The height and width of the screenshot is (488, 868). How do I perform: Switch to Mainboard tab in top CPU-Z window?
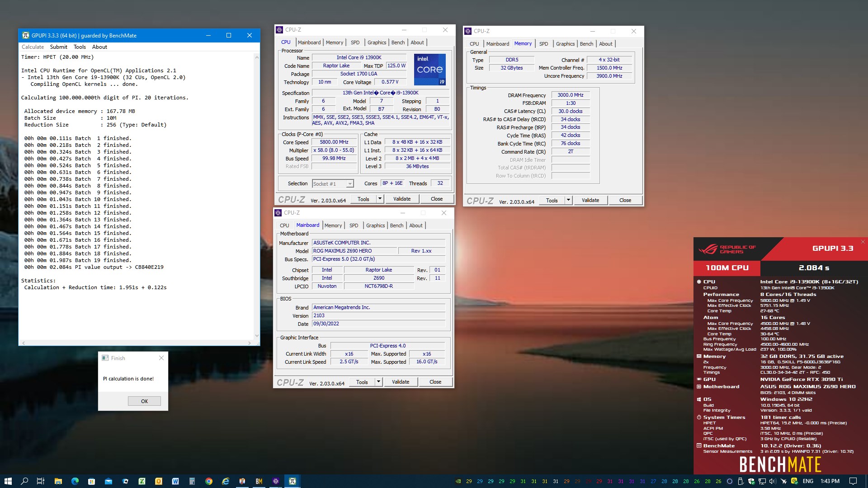pos(309,42)
